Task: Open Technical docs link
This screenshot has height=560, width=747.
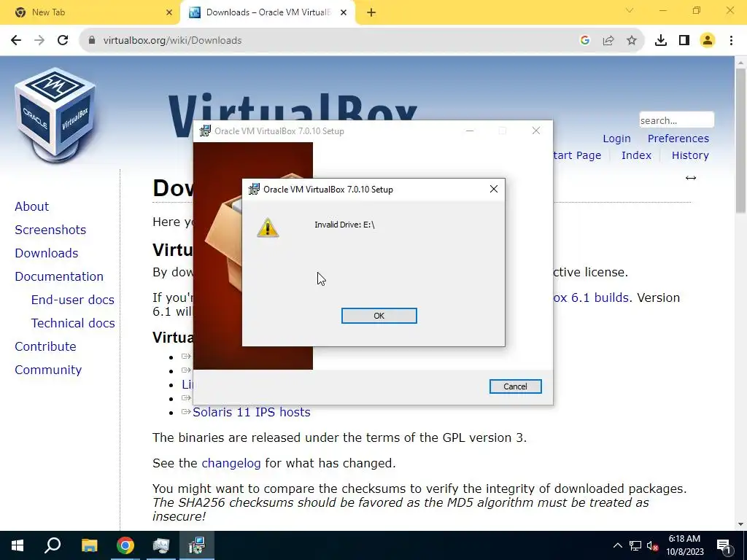Action: [x=72, y=323]
